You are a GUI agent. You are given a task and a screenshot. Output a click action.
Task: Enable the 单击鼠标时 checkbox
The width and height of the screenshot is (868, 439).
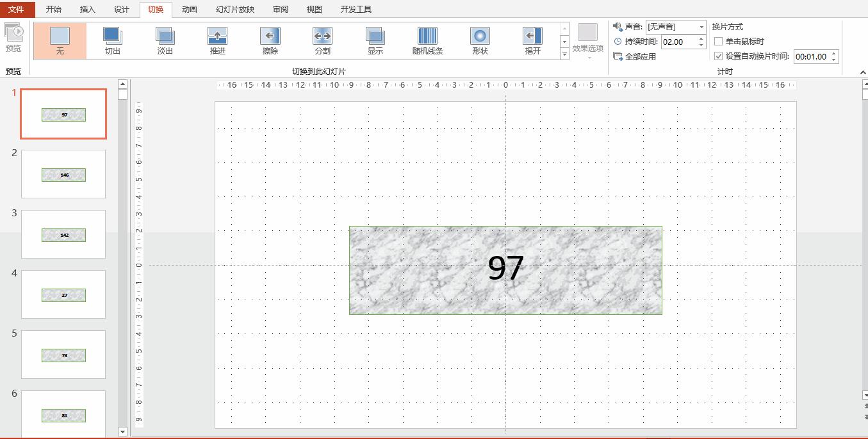pos(719,42)
